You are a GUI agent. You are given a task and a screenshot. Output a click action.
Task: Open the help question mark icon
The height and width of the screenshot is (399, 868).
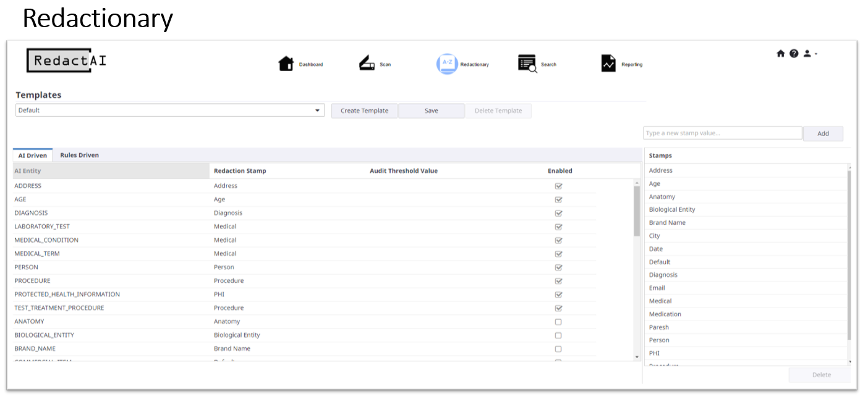click(794, 54)
